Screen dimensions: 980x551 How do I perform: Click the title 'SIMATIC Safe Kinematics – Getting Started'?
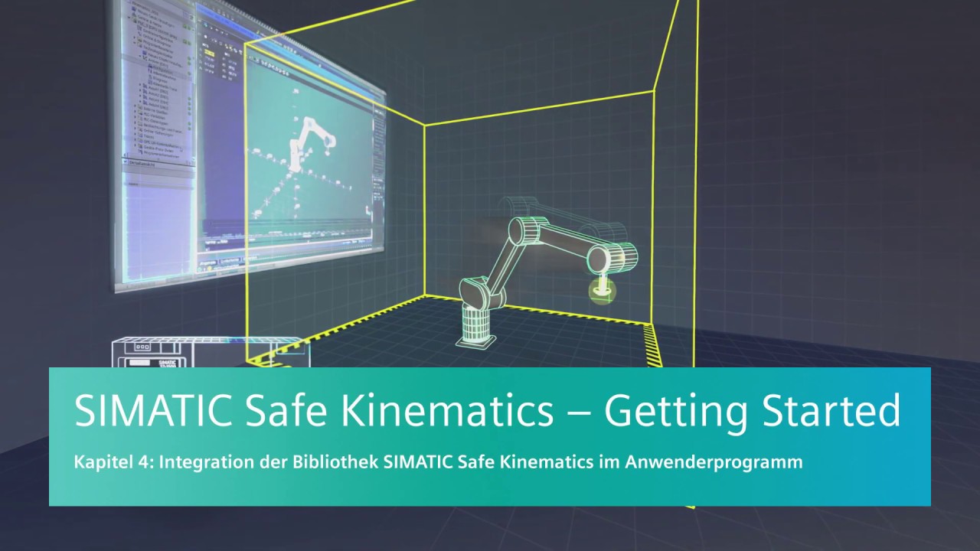487,412
